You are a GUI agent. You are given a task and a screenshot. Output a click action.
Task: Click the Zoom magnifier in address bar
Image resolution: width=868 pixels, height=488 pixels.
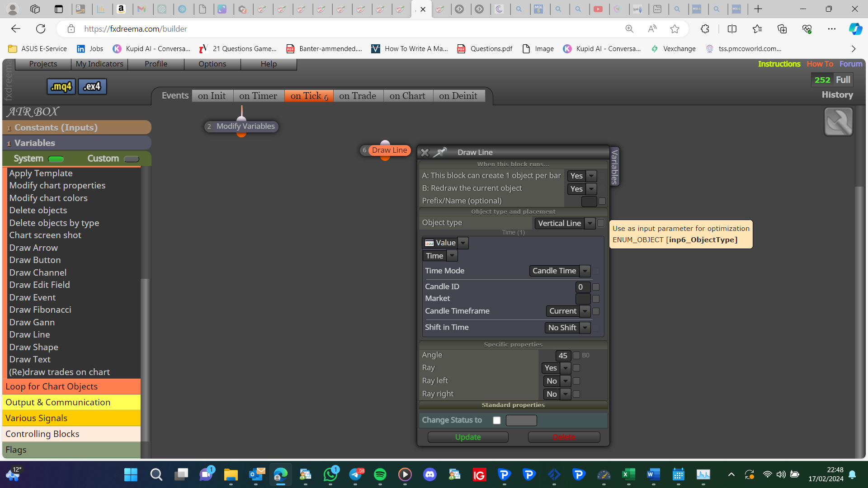point(629,29)
